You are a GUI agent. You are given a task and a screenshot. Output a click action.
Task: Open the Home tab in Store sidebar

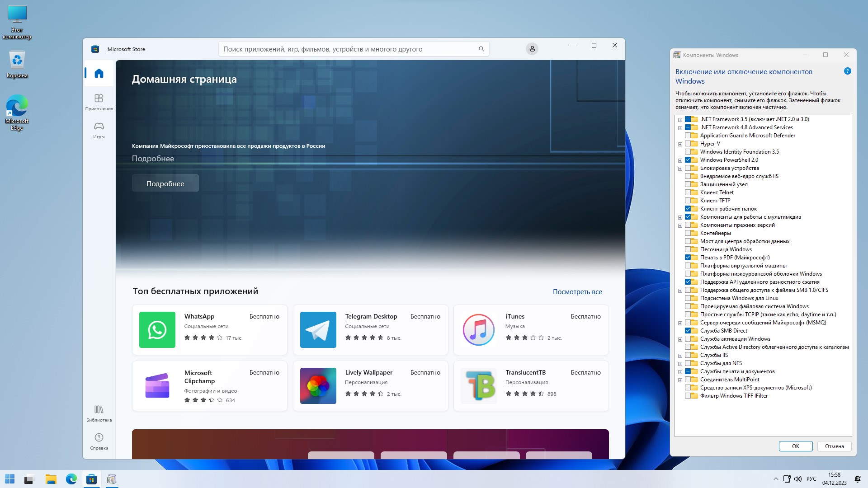99,73
